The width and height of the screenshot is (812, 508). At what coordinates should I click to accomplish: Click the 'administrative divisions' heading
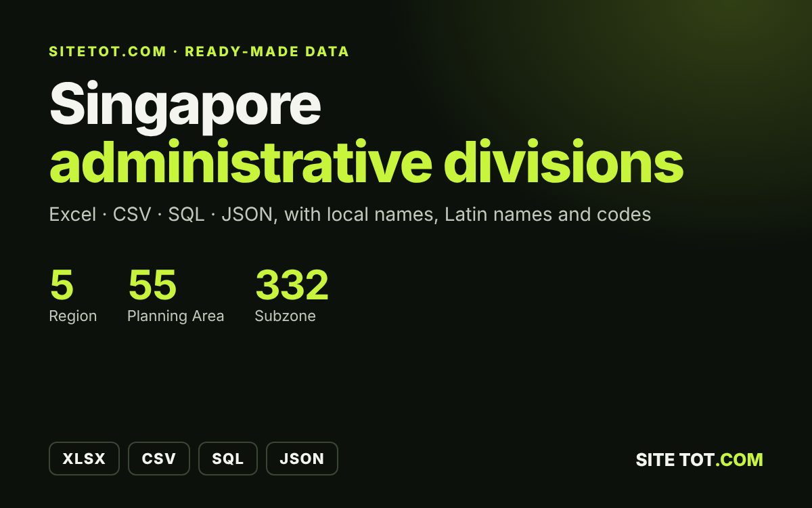click(366, 163)
